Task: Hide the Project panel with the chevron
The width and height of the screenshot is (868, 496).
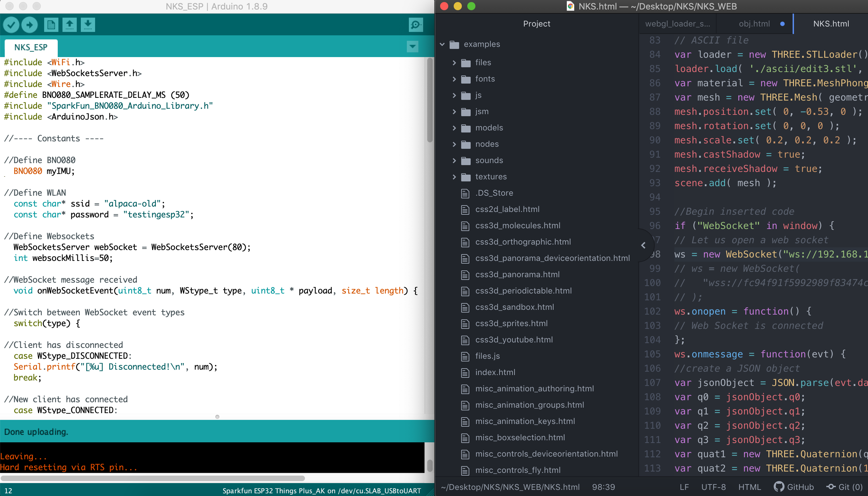Action: [x=644, y=245]
